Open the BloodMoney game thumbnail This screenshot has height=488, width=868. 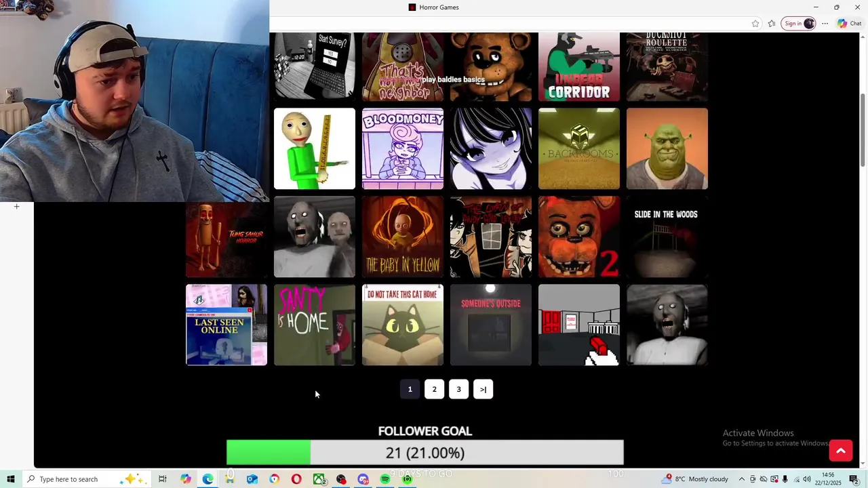403,148
